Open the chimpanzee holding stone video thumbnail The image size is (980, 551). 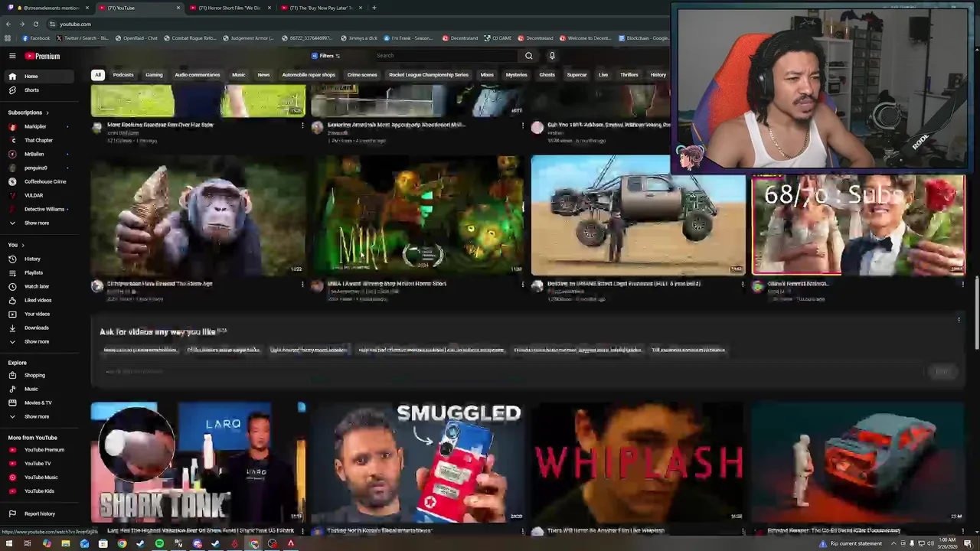(x=198, y=216)
